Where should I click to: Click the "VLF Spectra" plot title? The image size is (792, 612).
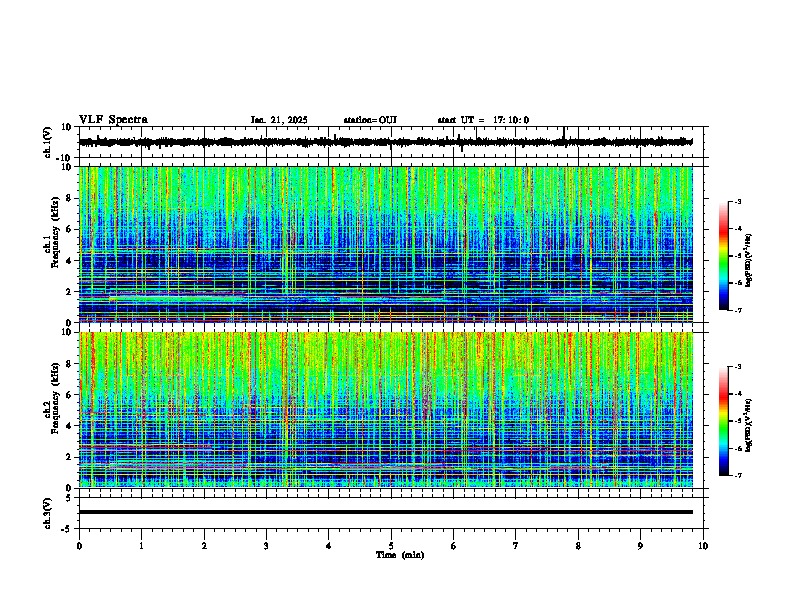click(x=113, y=120)
